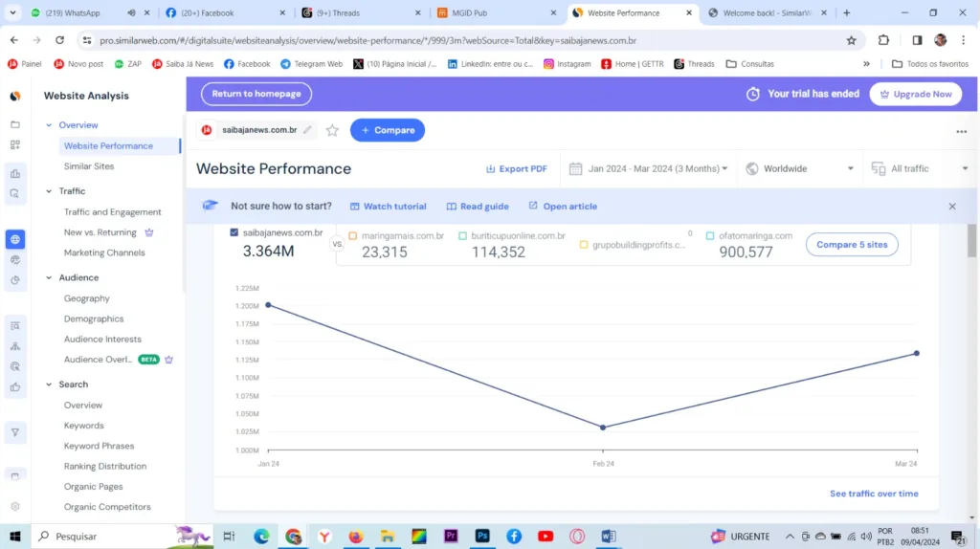Select the globe Website Analysis rail icon

[15, 239]
